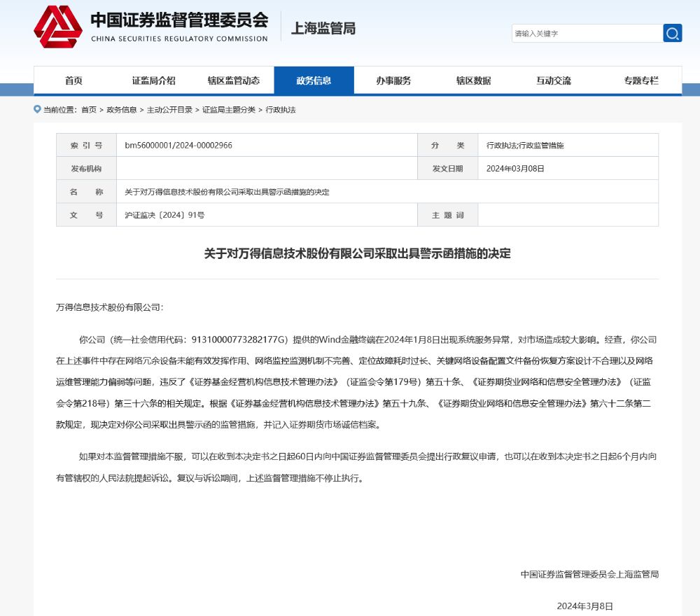
Task: Click the location pin icon in breadcrumb
Action: pos(37,109)
